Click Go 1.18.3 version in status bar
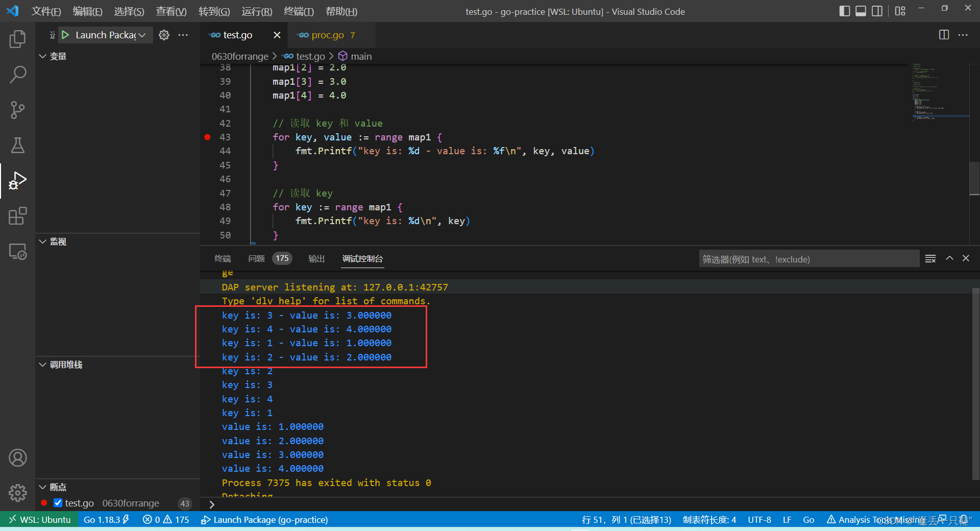This screenshot has width=980, height=531. 106,520
